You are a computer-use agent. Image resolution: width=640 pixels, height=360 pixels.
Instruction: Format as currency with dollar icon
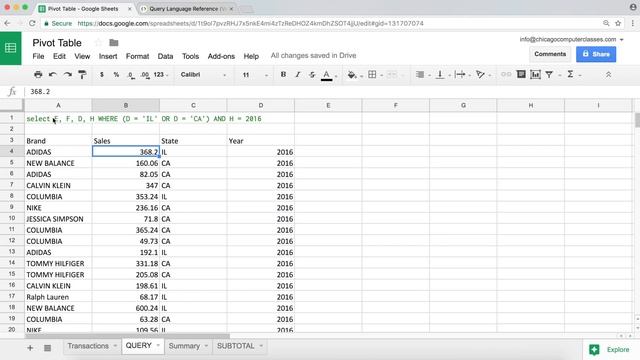[x=102, y=74]
